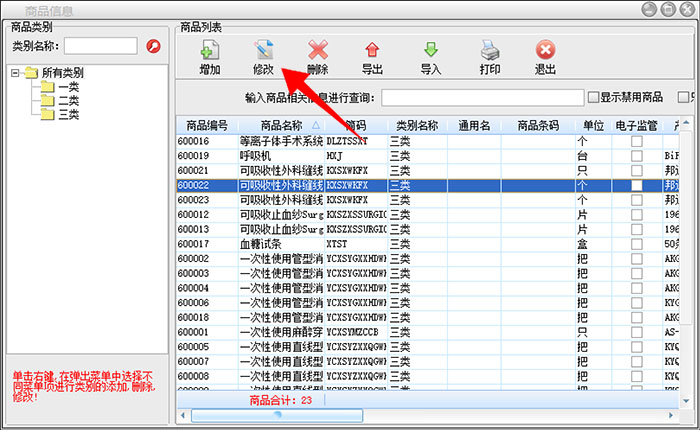
Task: Check 电子监管 box for 血糖试条 row
Action: pos(636,244)
